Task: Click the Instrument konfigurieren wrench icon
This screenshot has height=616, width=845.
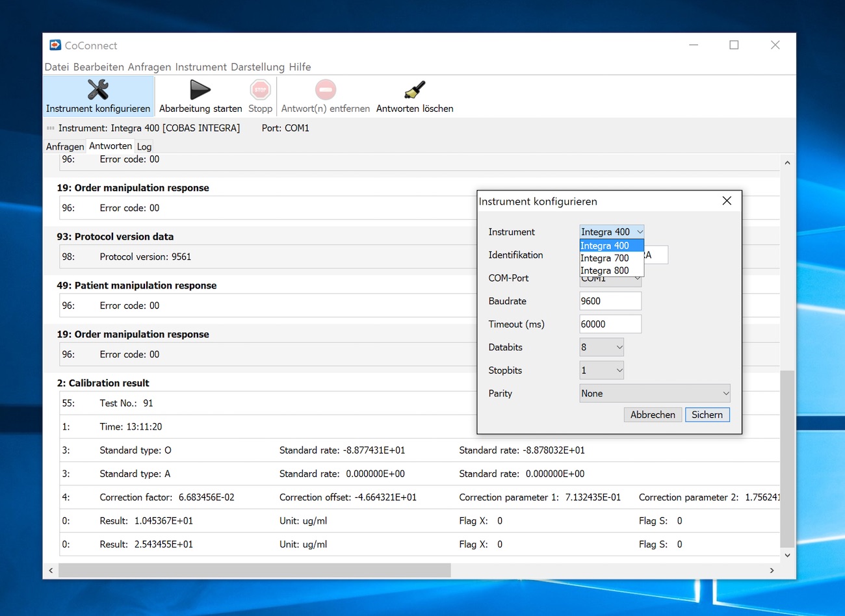Action: click(x=98, y=90)
